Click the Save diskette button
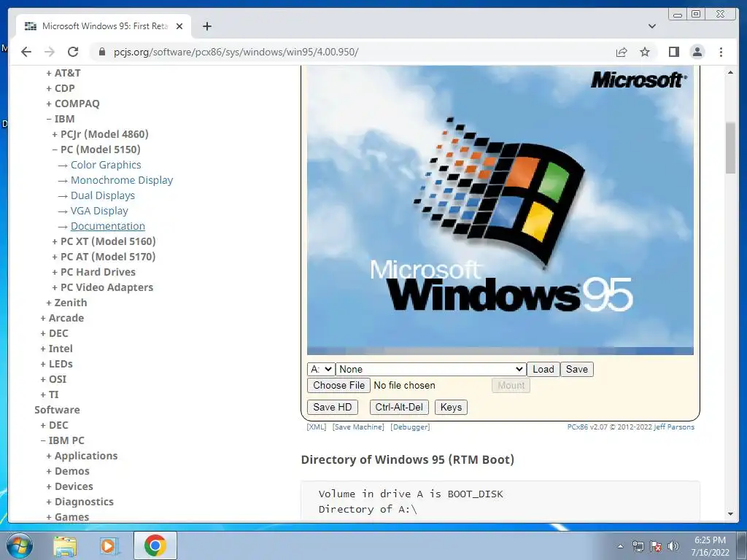The height and width of the screenshot is (560, 747). [576, 369]
